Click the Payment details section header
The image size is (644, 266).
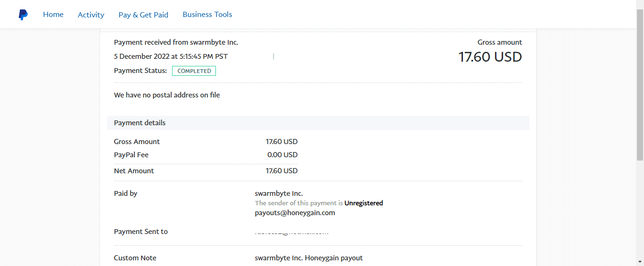[140, 123]
